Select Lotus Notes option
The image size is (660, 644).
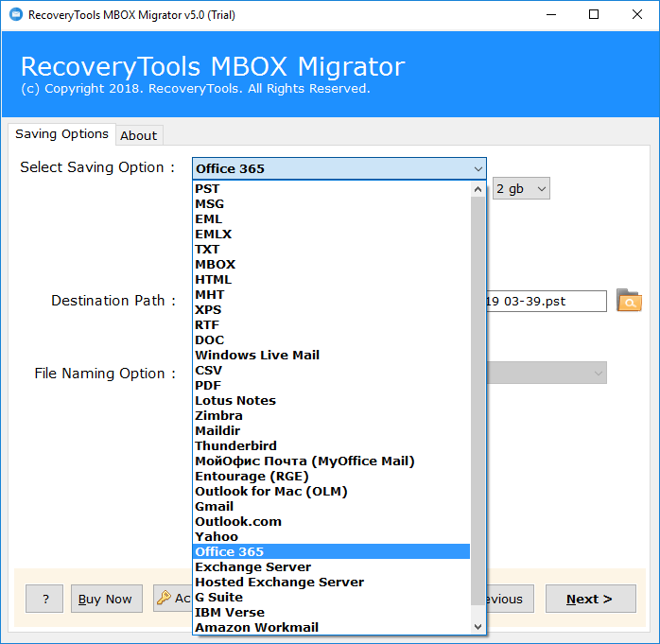[331, 400]
